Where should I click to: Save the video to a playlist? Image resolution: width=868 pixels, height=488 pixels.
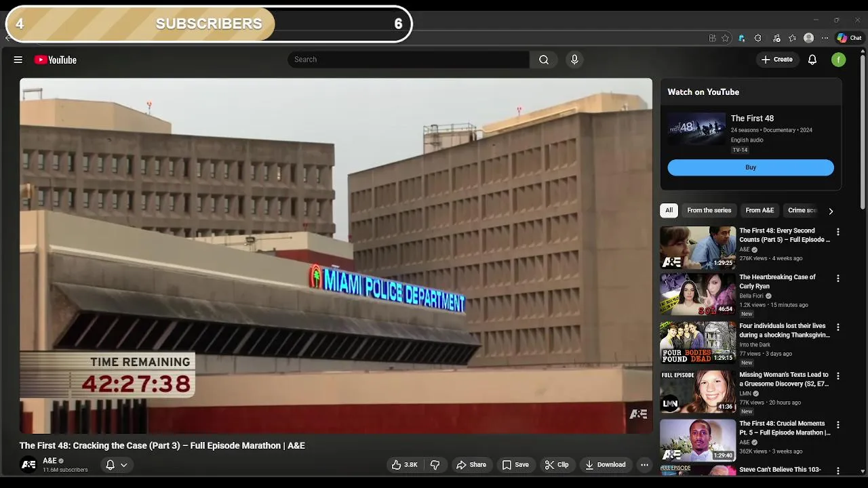[515, 465]
